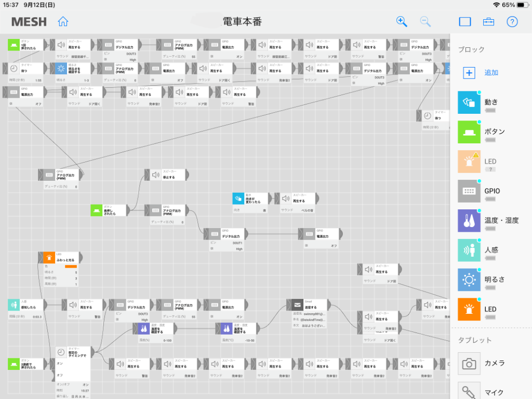Tap the output connector of 長押しされたら block
The image size is (532, 399).
128,210
